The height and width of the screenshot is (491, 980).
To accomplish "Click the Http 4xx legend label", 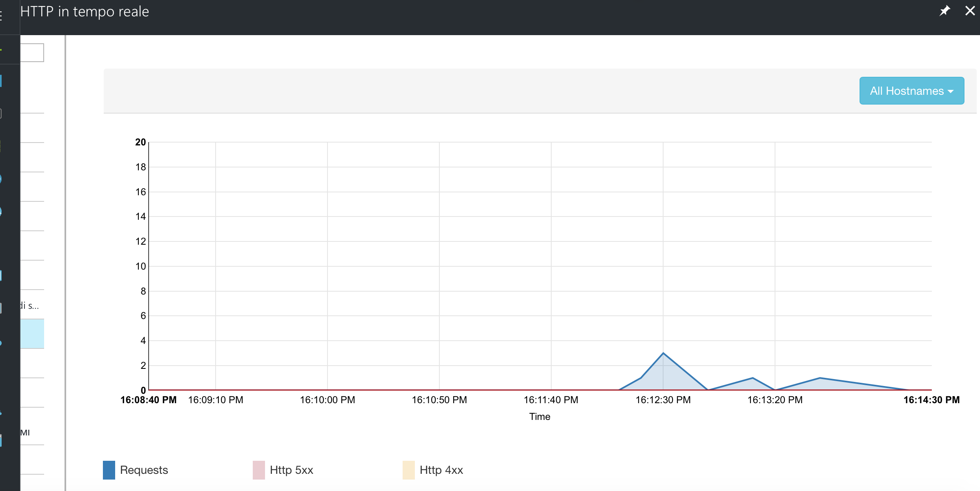I will click(x=441, y=470).
